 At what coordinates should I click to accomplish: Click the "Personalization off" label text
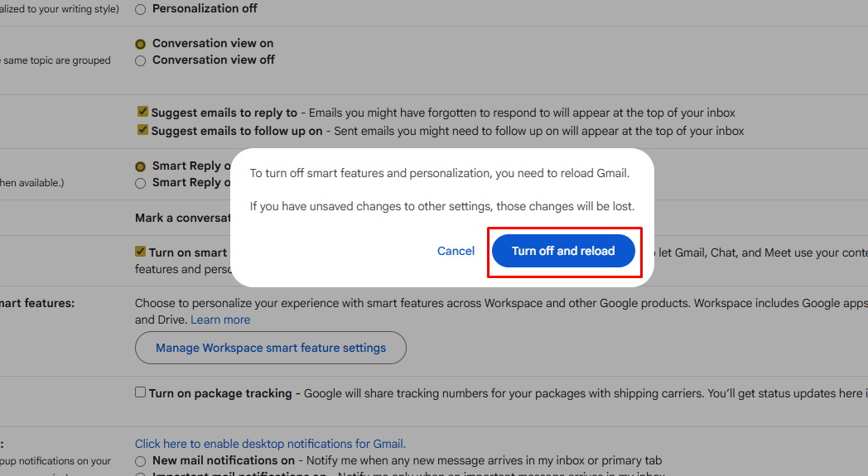tap(205, 8)
